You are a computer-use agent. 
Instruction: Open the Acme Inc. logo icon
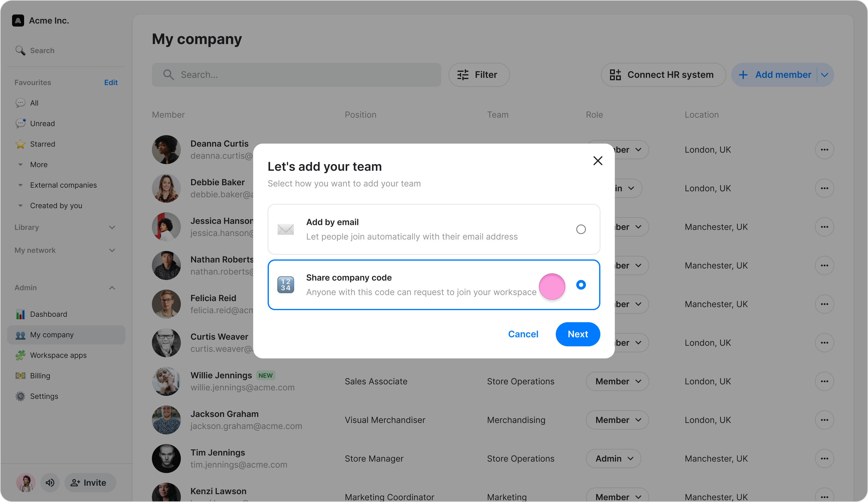click(x=18, y=21)
